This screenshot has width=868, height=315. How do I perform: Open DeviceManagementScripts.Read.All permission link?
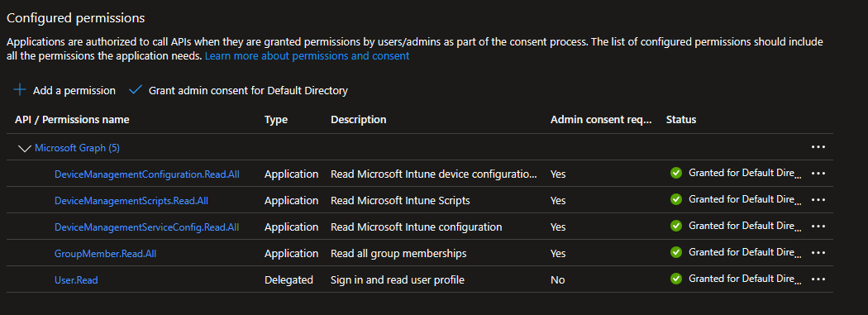pos(131,200)
